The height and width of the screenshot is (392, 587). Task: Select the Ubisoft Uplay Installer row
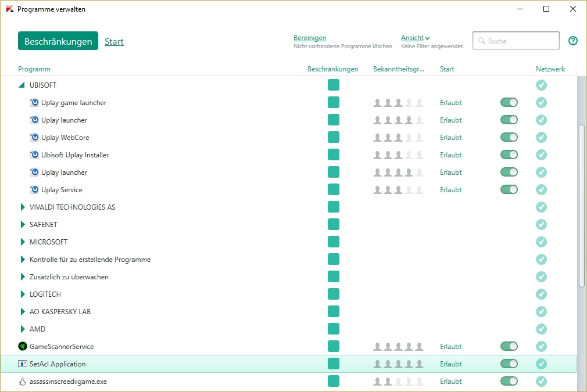pos(288,154)
